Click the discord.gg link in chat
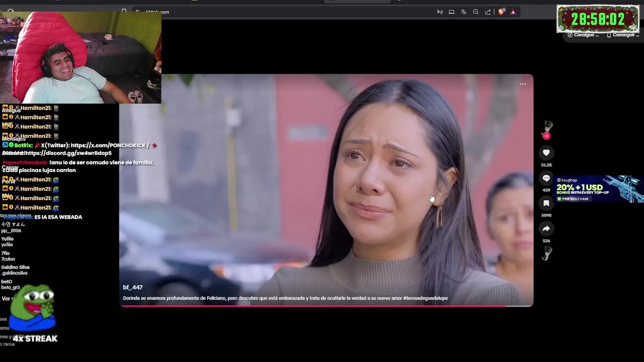Screen dimensions: 644x362 [x=68, y=153]
